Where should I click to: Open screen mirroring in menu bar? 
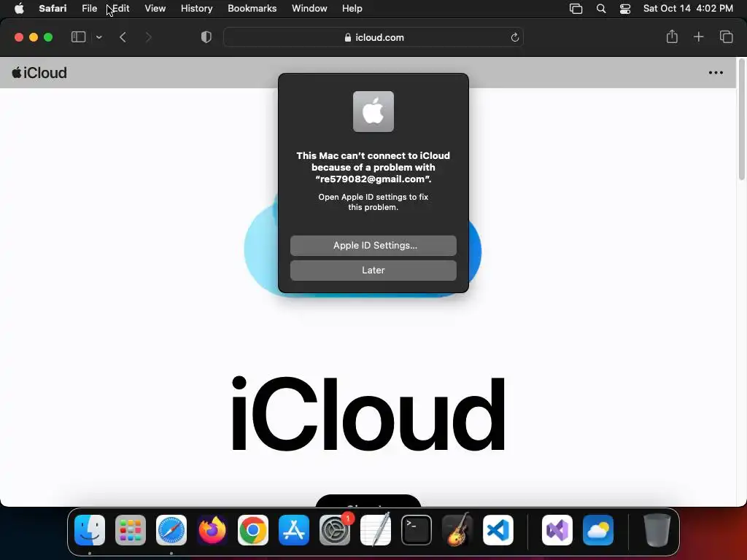576,9
